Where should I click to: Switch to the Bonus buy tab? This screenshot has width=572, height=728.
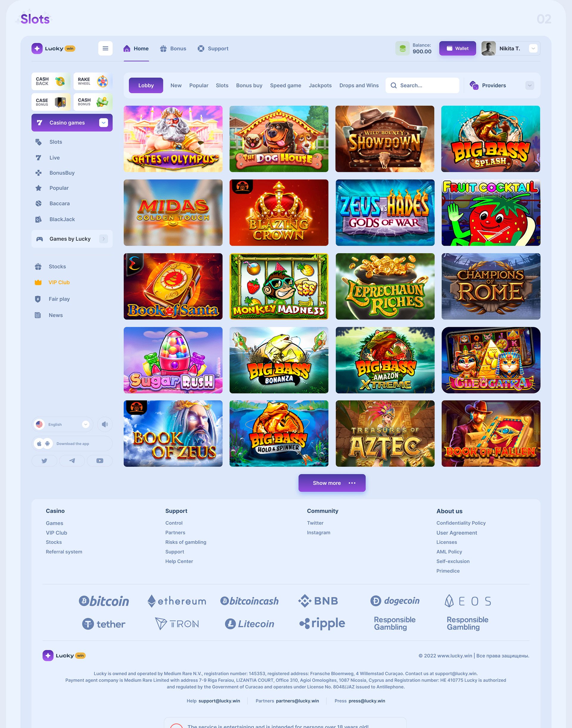point(249,85)
